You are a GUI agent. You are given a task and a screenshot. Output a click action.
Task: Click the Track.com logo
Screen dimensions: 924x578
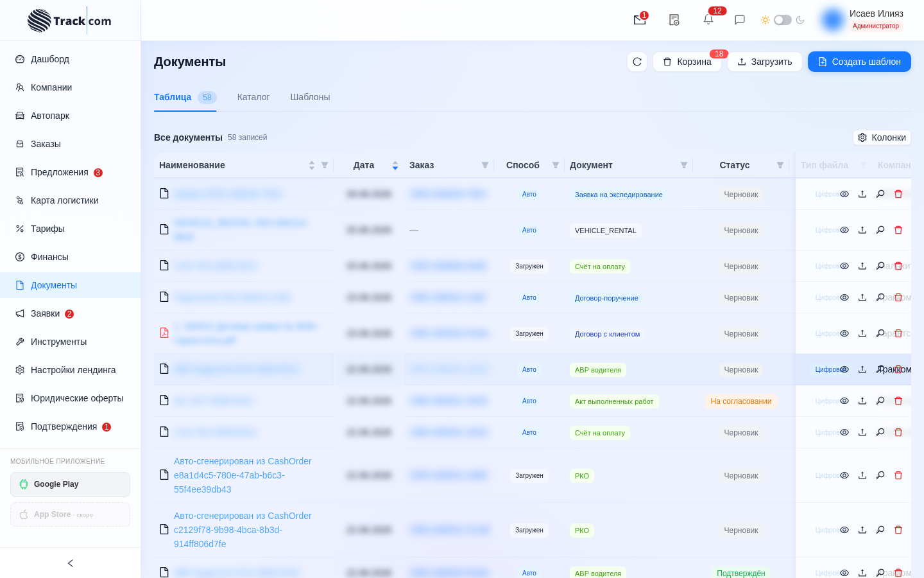click(69, 21)
